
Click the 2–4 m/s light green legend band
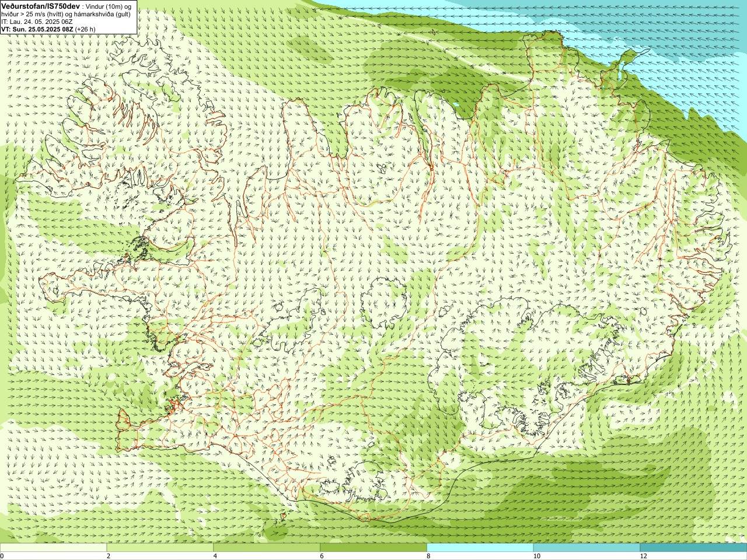pos(160,548)
